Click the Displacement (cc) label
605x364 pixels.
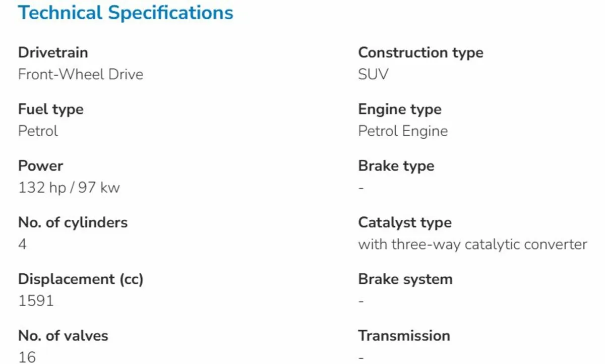coord(81,279)
